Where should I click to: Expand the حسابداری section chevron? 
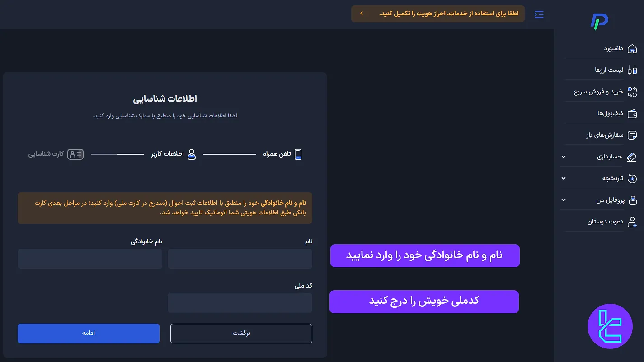coord(563,157)
